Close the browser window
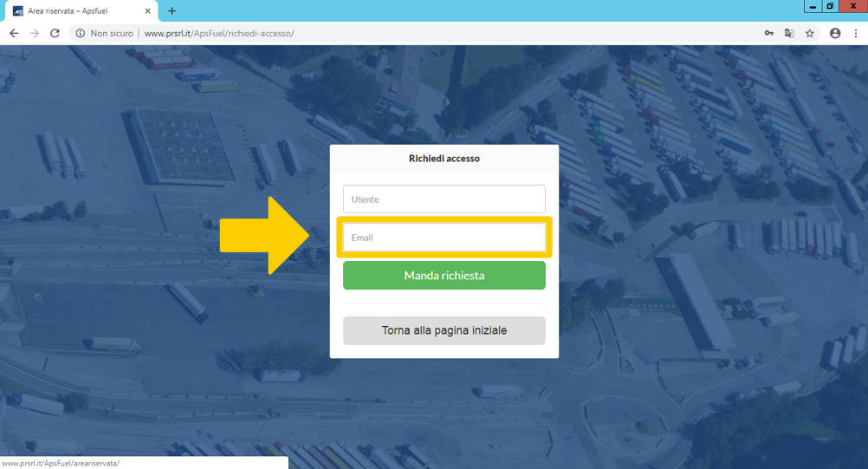The width and height of the screenshot is (868, 469). [x=852, y=6]
